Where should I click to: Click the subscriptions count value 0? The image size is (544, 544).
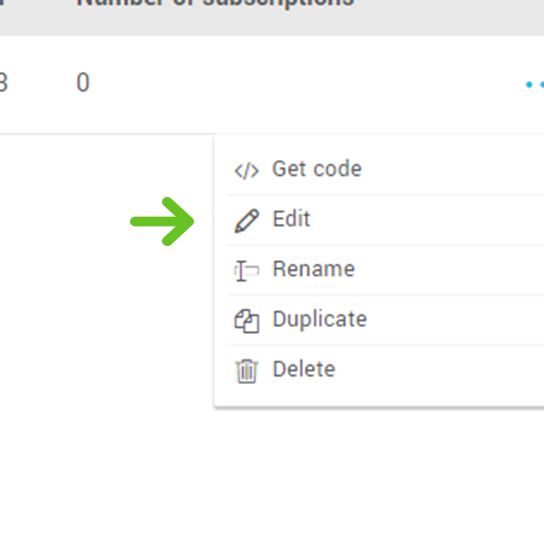click(x=83, y=83)
